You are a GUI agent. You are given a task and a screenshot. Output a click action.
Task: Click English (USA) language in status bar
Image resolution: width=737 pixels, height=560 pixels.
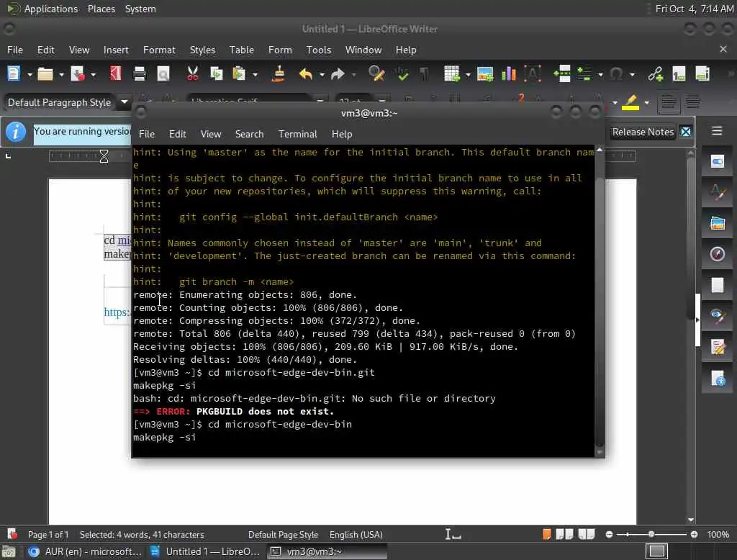(x=356, y=535)
